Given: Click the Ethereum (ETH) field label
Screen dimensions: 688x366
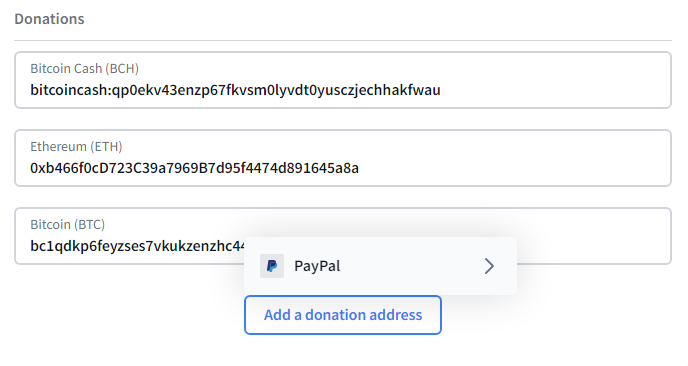Looking at the screenshot, I should click(x=76, y=147).
